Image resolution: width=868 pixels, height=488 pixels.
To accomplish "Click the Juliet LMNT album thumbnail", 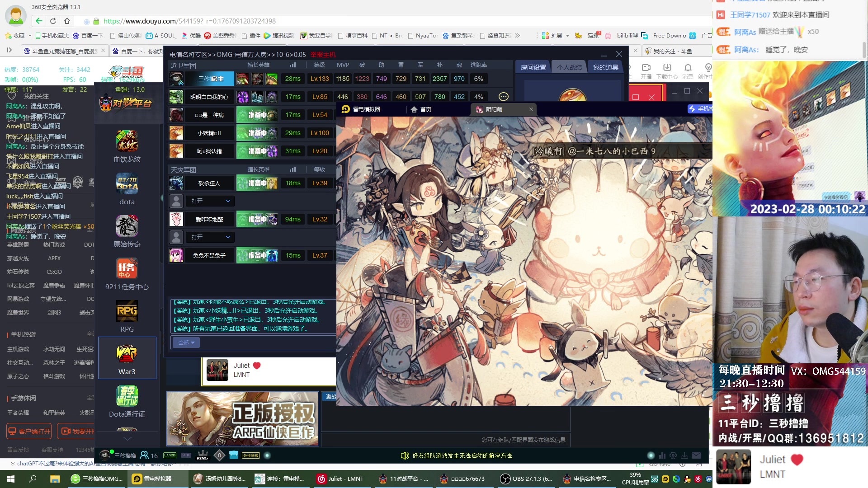I will pos(217,370).
